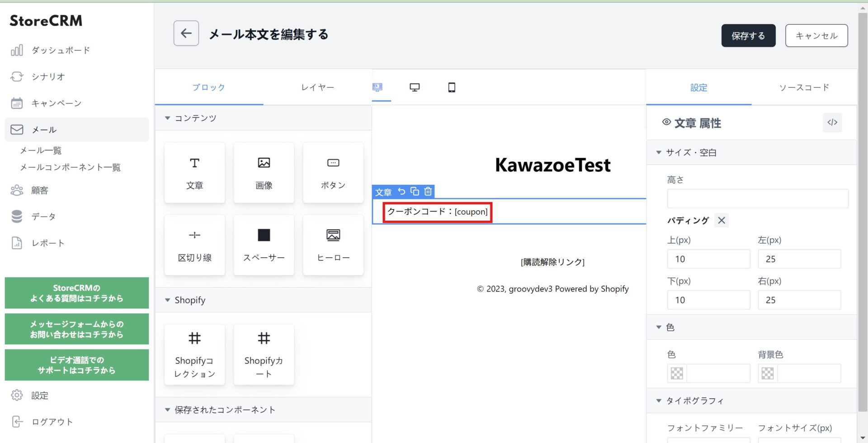The width and height of the screenshot is (868, 443).
Task: Collapse the サイズ・空白 settings section
Action: (659, 153)
